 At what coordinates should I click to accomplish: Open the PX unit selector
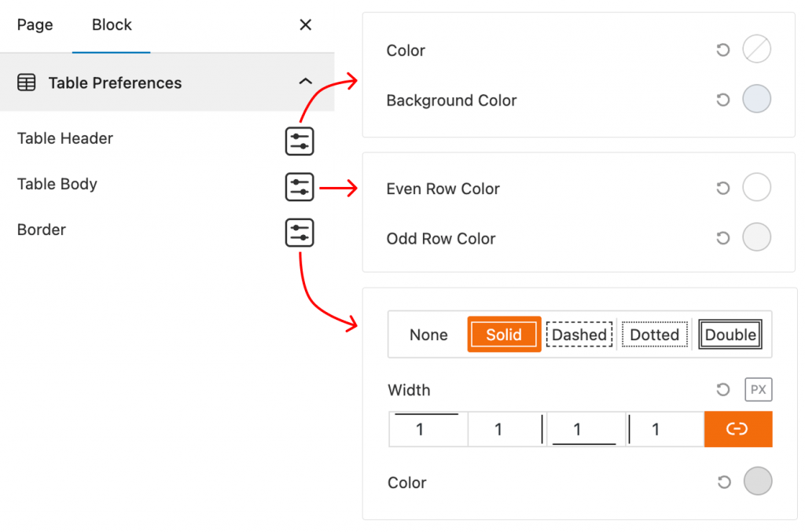759,390
